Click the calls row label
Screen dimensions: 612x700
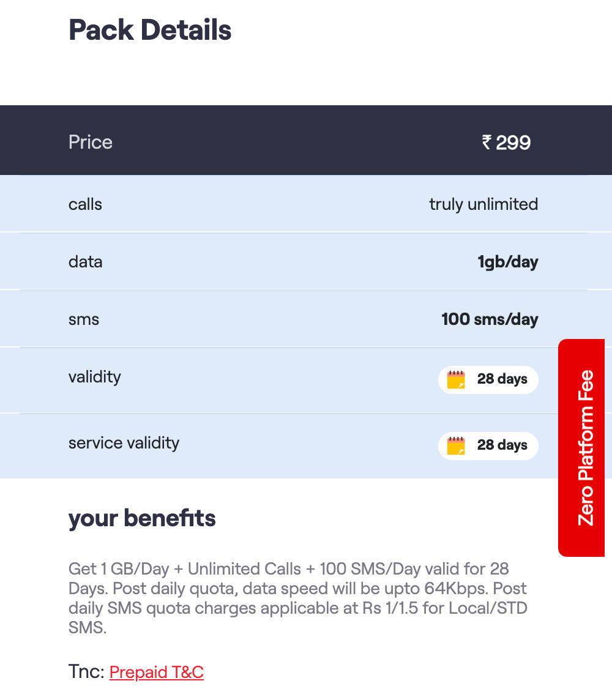pyautogui.click(x=85, y=204)
